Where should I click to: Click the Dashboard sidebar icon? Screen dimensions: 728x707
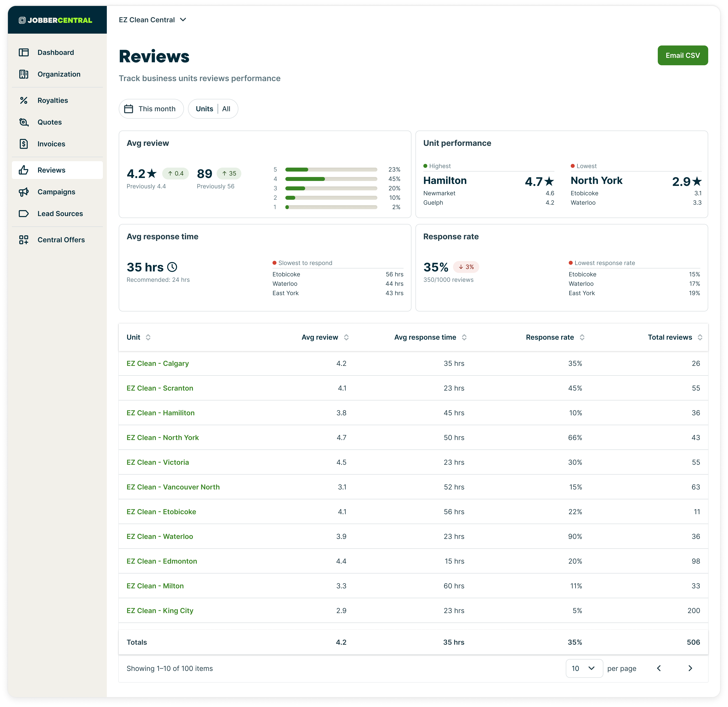(x=24, y=52)
